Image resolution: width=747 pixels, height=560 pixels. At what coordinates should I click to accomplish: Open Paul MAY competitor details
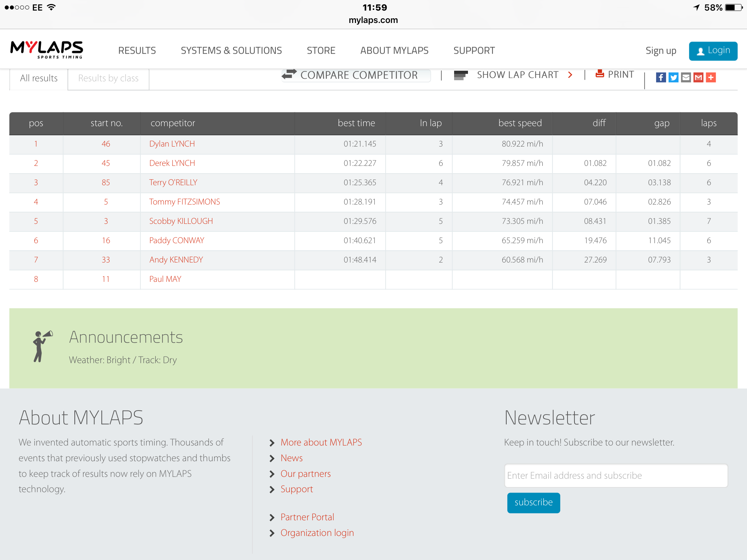coord(165,279)
